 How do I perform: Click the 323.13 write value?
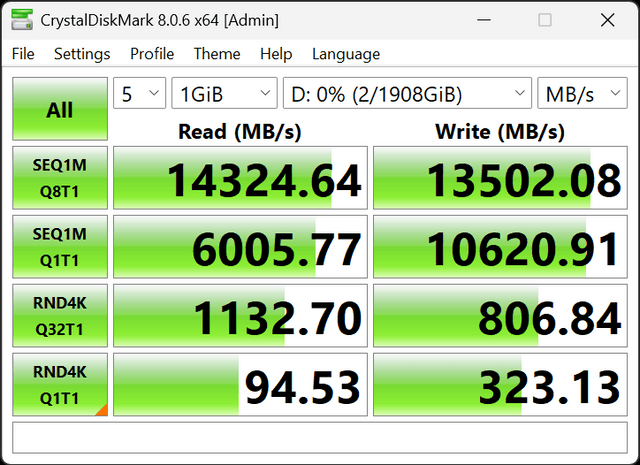point(500,385)
